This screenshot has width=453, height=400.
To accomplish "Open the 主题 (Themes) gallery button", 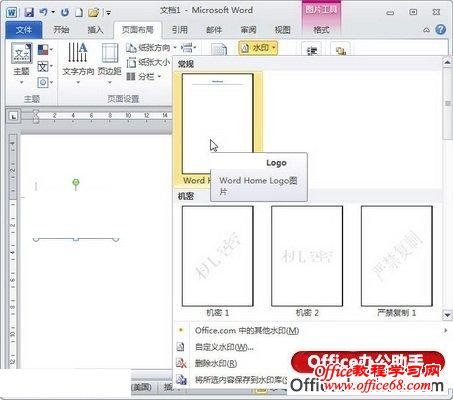I will click(x=22, y=63).
